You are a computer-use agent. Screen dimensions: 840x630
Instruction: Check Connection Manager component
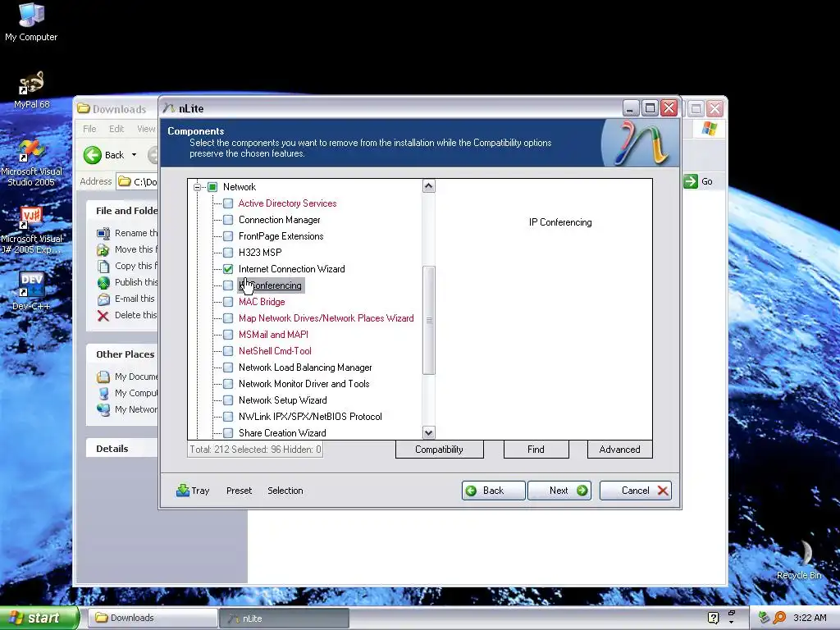tap(228, 220)
